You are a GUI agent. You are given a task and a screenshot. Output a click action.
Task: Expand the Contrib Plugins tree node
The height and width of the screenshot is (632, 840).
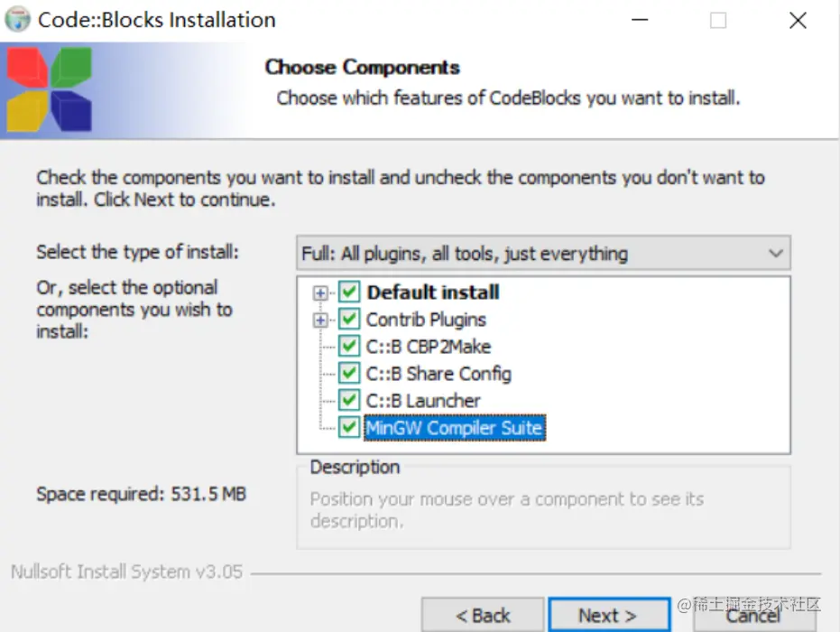tap(319, 321)
